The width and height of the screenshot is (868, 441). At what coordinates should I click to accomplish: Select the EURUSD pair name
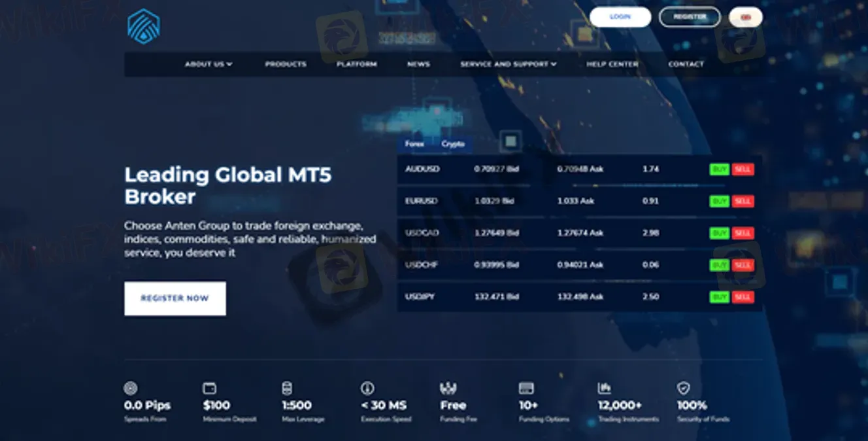(422, 201)
